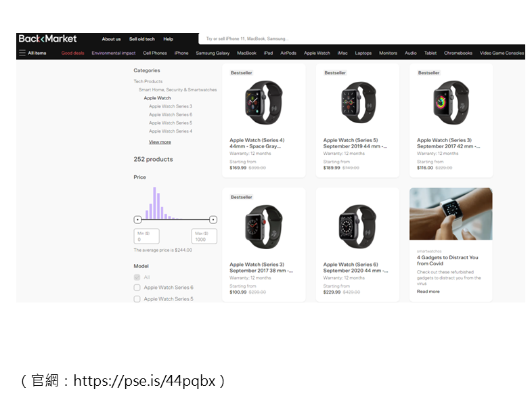Click the $169.99 price
This screenshot has height=400, width=532.
point(238,168)
